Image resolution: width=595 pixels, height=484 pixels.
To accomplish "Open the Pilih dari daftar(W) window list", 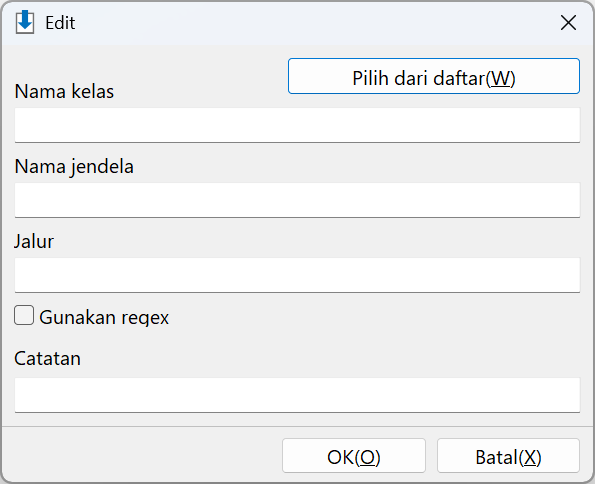I will click(x=434, y=76).
